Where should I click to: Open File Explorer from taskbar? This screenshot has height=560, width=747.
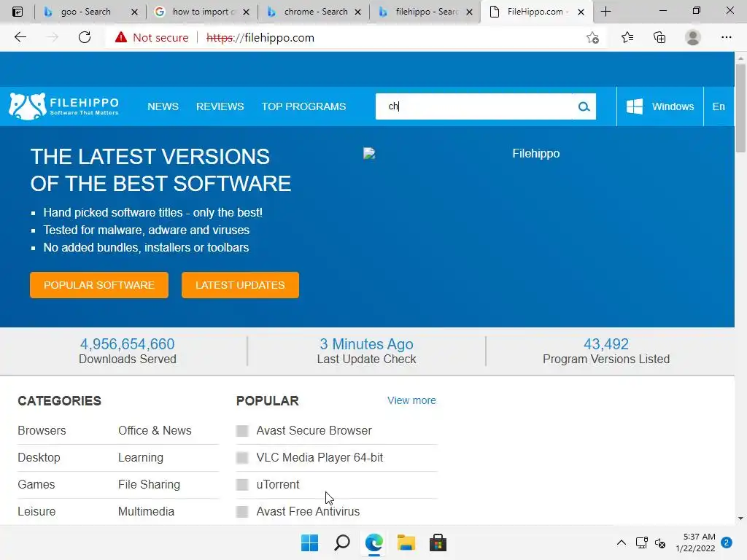coord(406,542)
